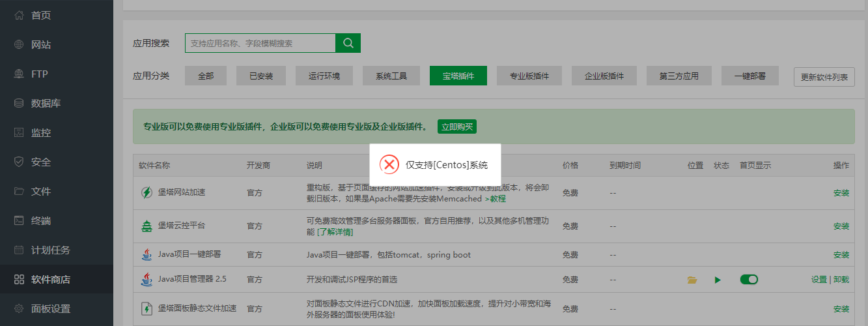
Task: Click 仅支持[Centos]系统 message text
Action: click(x=447, y=165)
